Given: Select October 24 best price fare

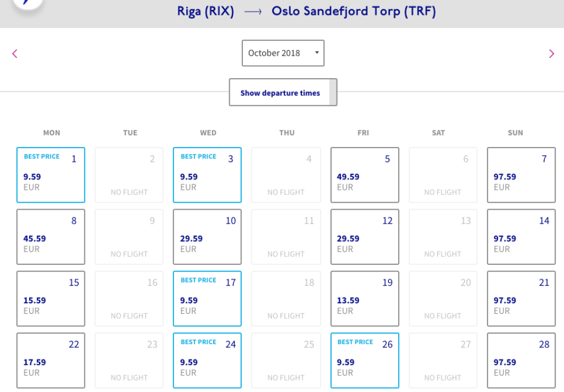Looking at the screenshot, I should tap(207, 360).
